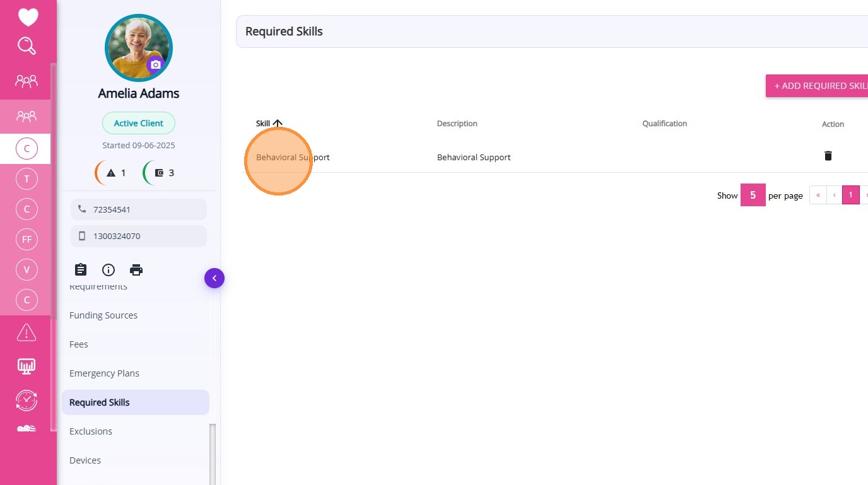
Task: Delete the Behavioral Support skill via trash icon
Action: [828, 156]
